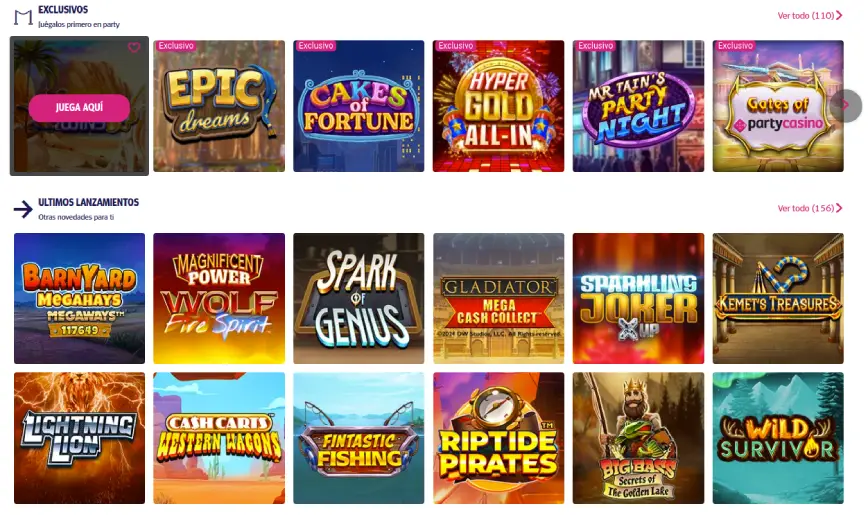Launch Cakes of Fortune game tile
The height and width of the screenshot is (515, 868).
(x=359, y=106)
